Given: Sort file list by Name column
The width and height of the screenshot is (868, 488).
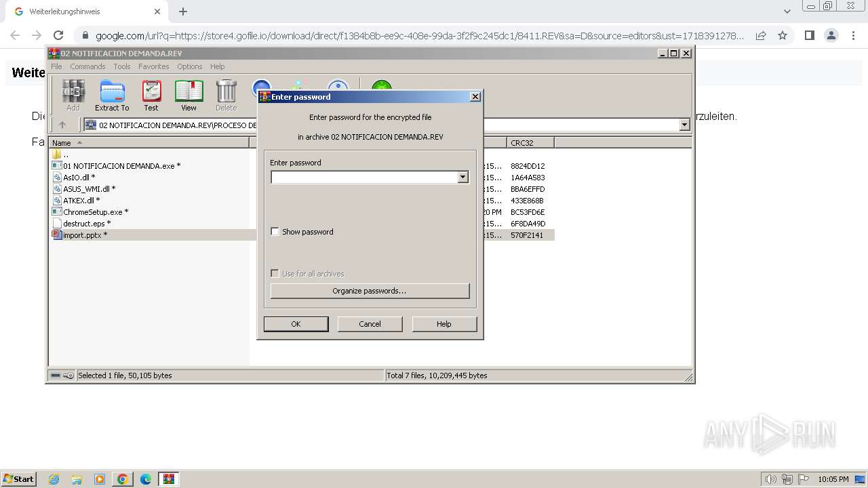Looking at the screenshot, I should (x=149, y=142).
